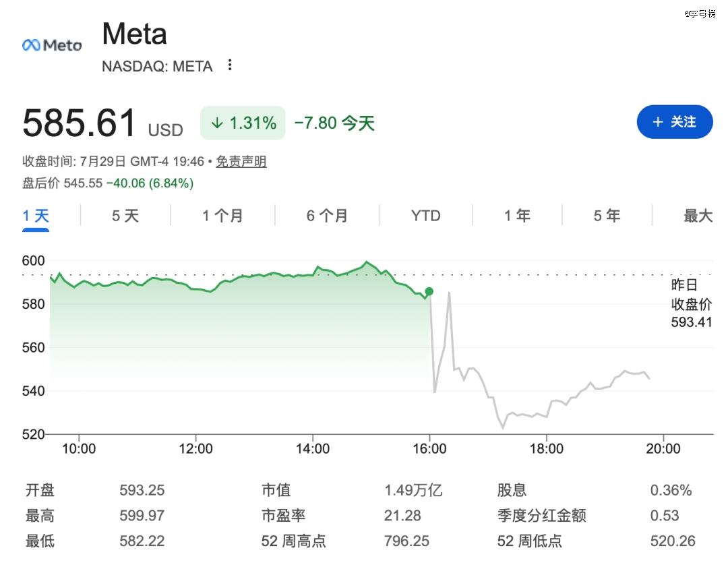Viewport: 728px width, 571px height.
Task: Show the 最大 maximum range
Action: coord(698,216)
